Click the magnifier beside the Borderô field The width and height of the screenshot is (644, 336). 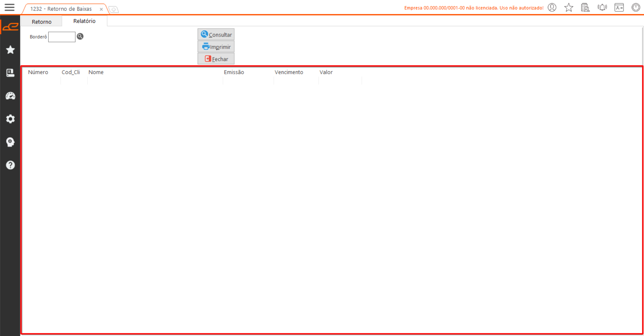(x=80, y=36)
